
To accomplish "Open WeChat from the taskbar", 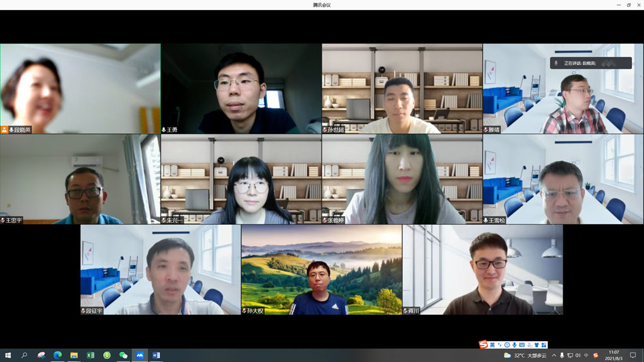I will pyautogui.click(x=123, y=356).
